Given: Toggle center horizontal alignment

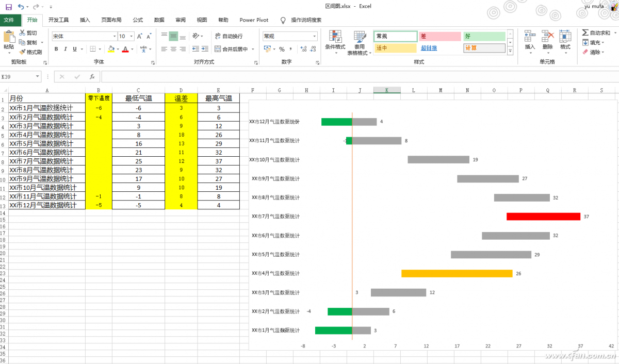Looking at the screenshot, I should (173, 49).
